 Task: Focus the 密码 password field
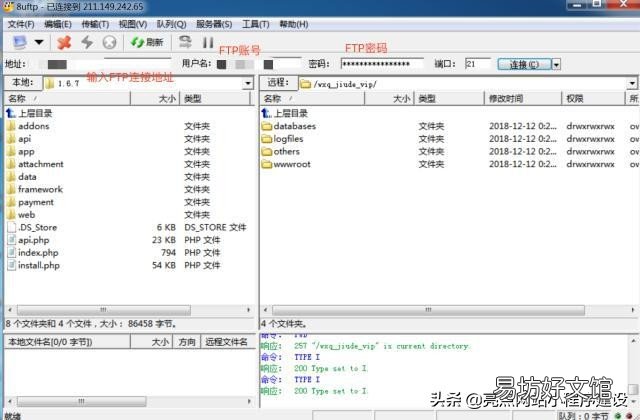(382, 64)
